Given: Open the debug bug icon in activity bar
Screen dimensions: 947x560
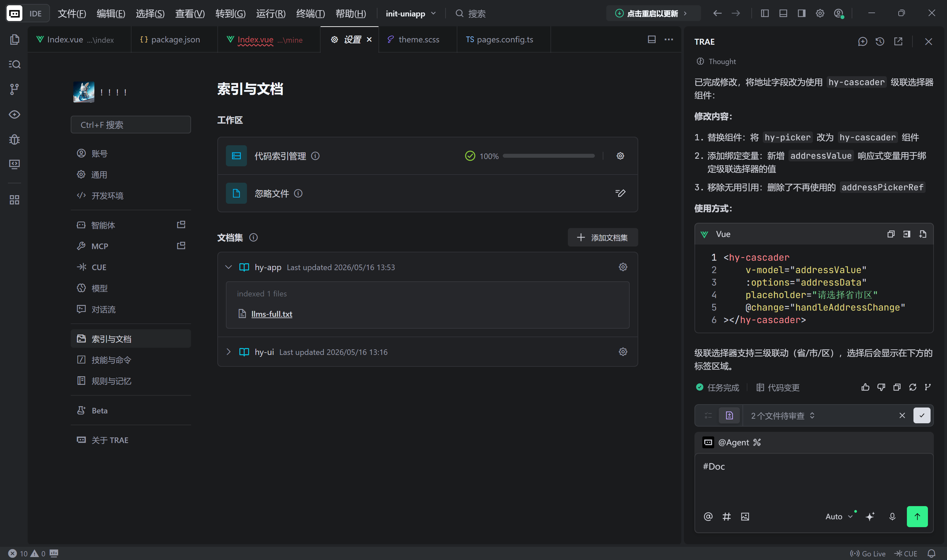Looking at the screenshot, I should (14, 139).
